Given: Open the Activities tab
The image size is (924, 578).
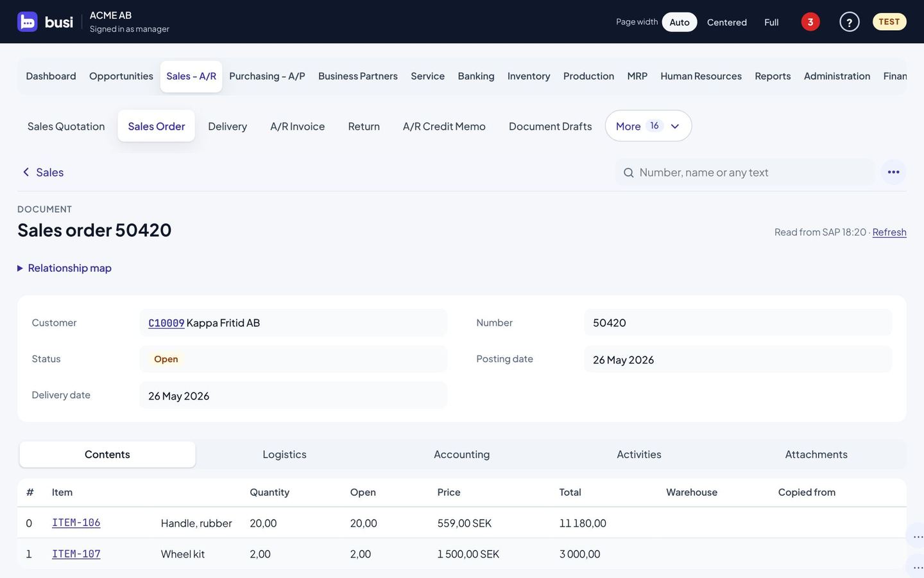Looking at the screenshot, I should click(x=639, y=454).
